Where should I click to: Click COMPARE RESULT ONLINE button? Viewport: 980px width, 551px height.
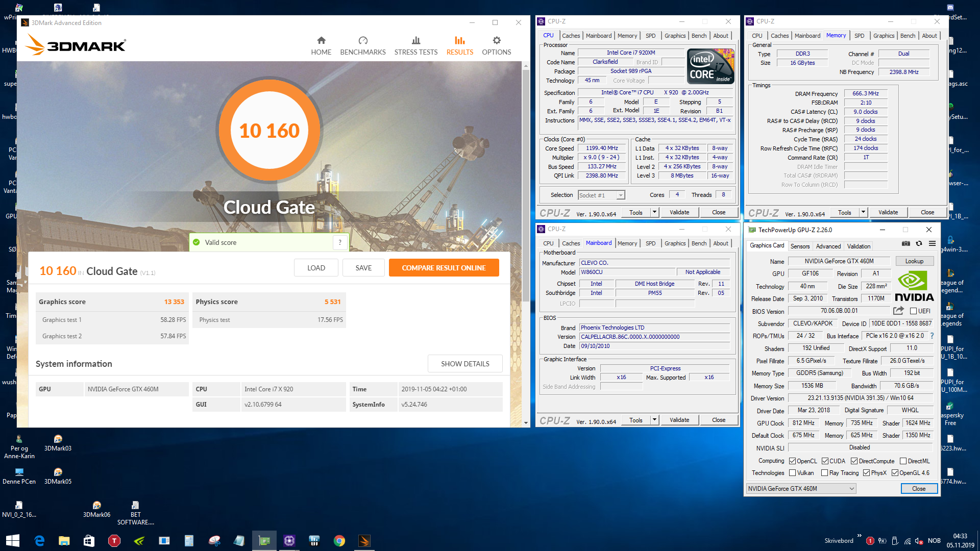[x=444, y=268]
